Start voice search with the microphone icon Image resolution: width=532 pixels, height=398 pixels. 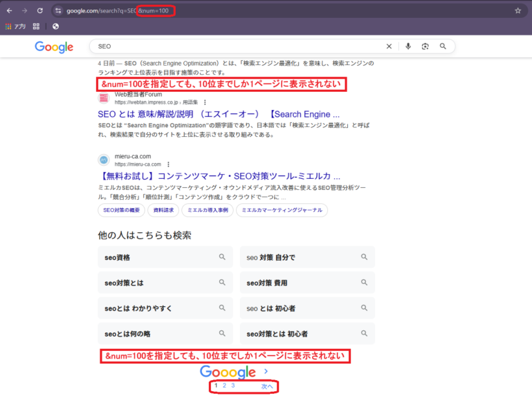(x=408, y=46)
